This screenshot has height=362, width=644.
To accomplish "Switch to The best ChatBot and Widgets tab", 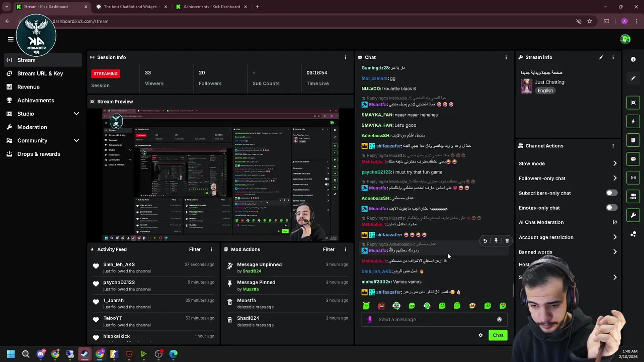I will coord(131,7).
